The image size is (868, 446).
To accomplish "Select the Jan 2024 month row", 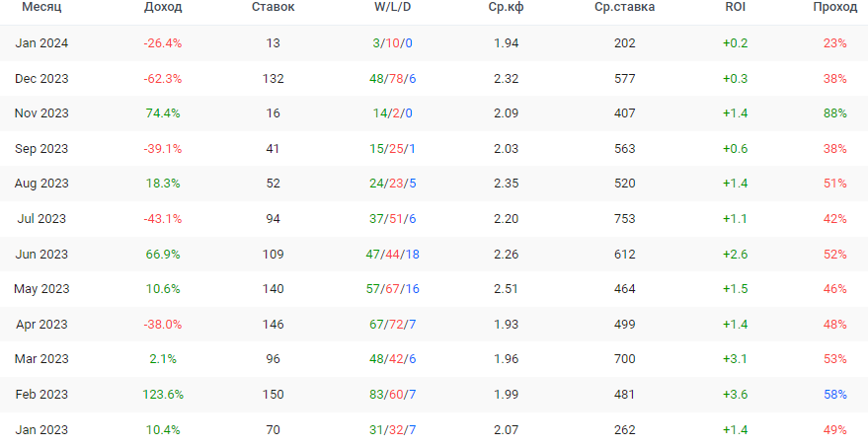I will 41,43.
